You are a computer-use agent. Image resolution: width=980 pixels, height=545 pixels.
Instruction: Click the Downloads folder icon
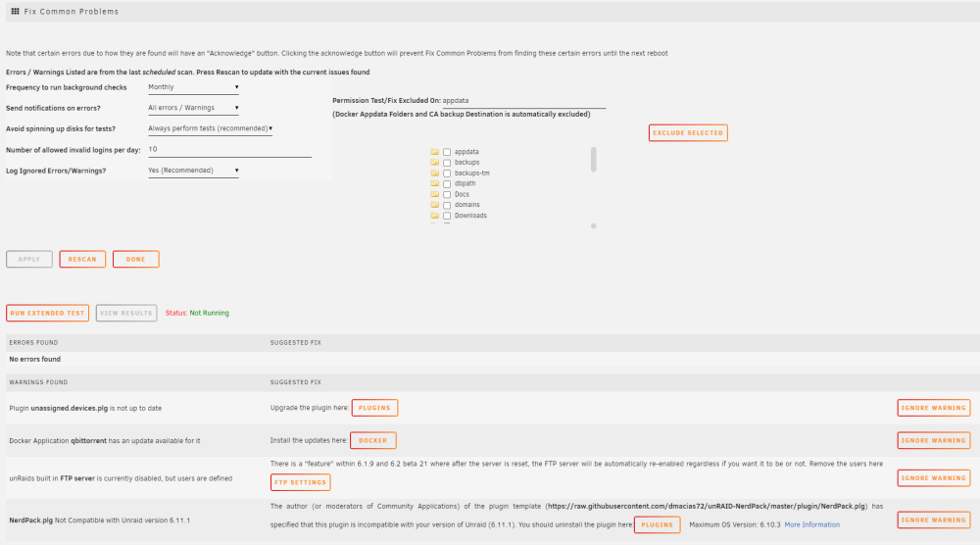click(x=434, y=216)
